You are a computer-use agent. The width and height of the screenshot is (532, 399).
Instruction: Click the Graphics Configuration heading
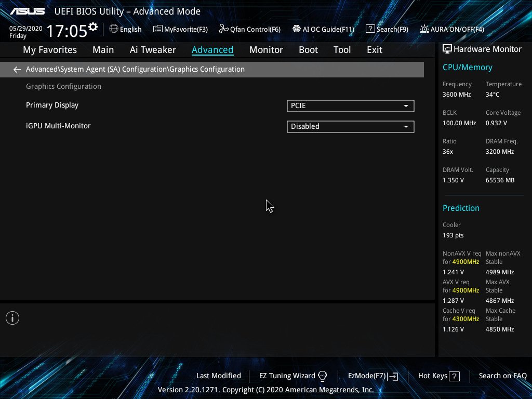pos(63,87)
